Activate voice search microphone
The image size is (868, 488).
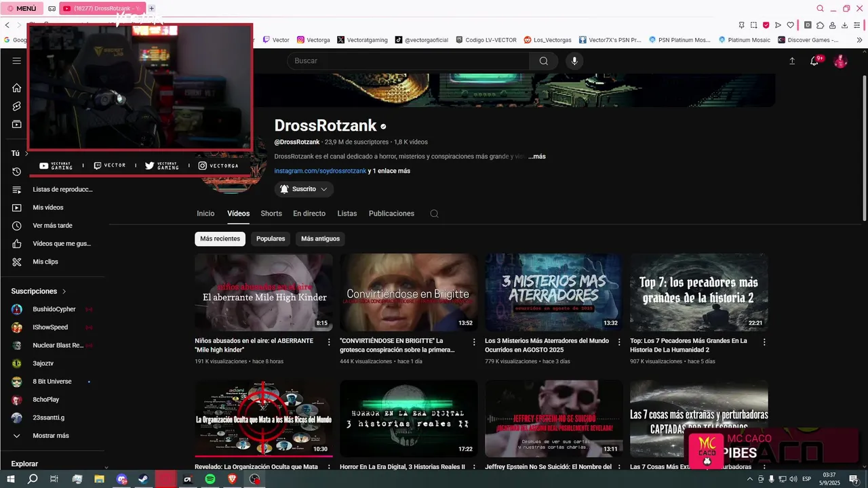click(574, 61)
